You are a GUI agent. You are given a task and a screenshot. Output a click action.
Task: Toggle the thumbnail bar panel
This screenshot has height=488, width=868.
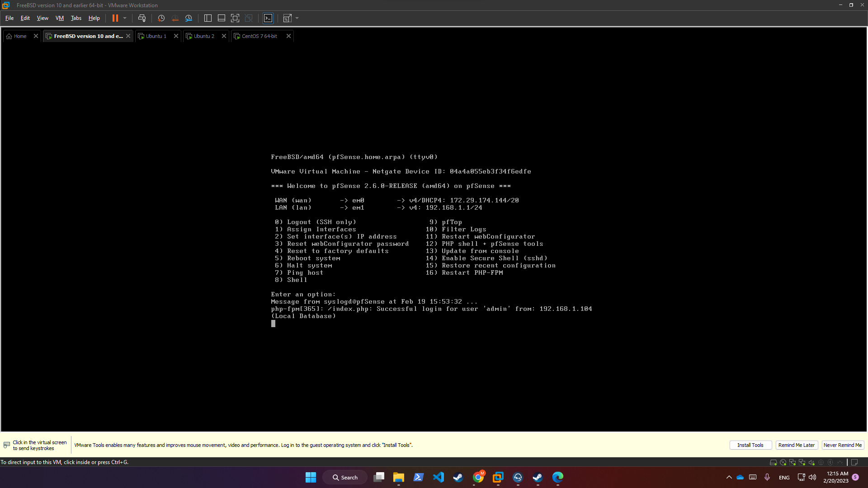pos(222,18)
